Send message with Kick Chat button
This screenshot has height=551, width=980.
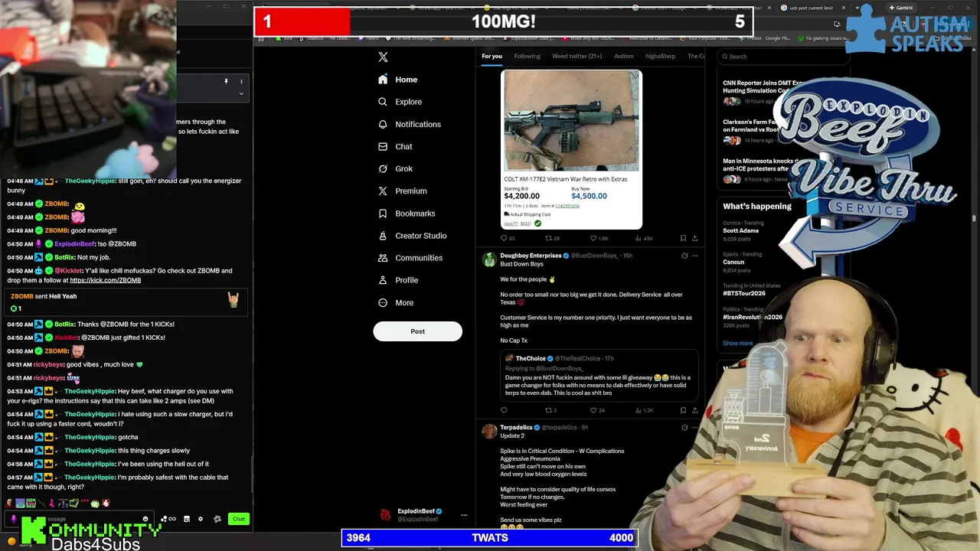[x=239, y=519]
